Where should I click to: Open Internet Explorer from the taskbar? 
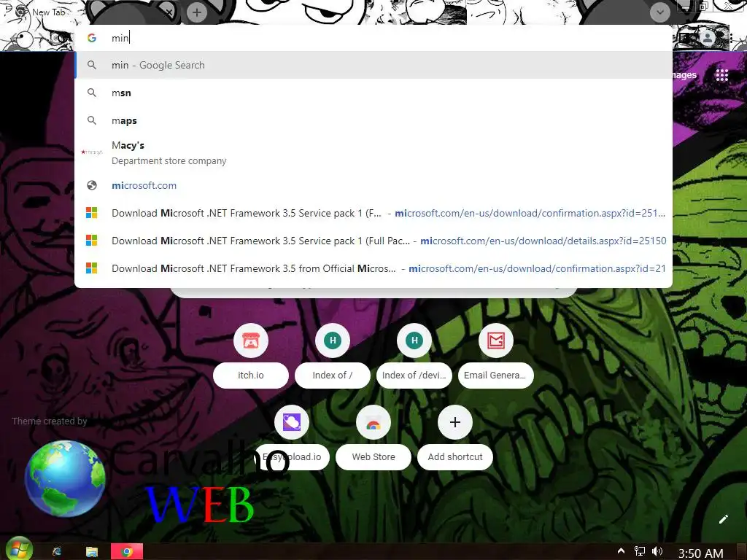[57, 551]
